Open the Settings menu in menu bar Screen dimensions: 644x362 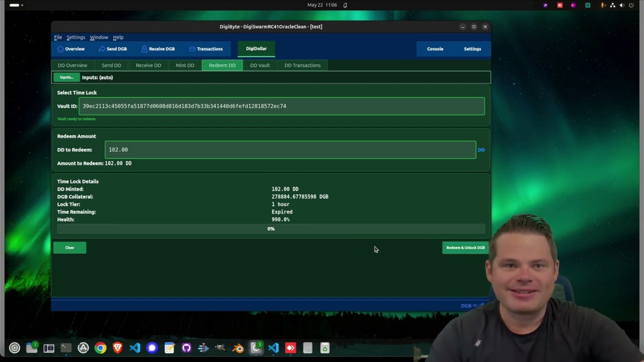[x=75, y=37]
